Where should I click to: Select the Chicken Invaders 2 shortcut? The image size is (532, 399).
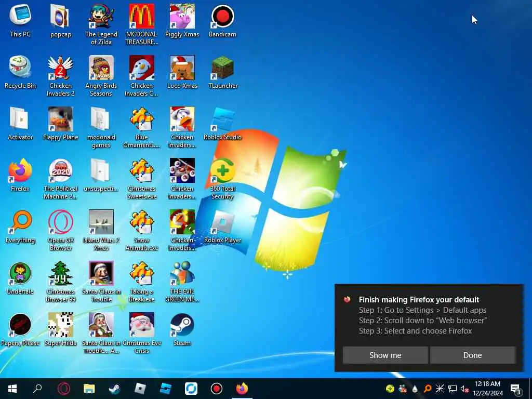(x=61, y=76)
